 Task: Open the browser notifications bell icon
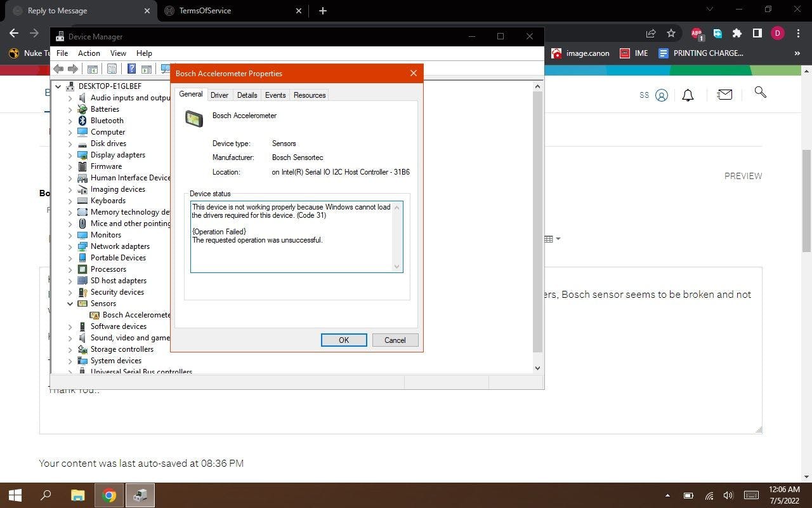pyautogui.click(x=688, y=95)
